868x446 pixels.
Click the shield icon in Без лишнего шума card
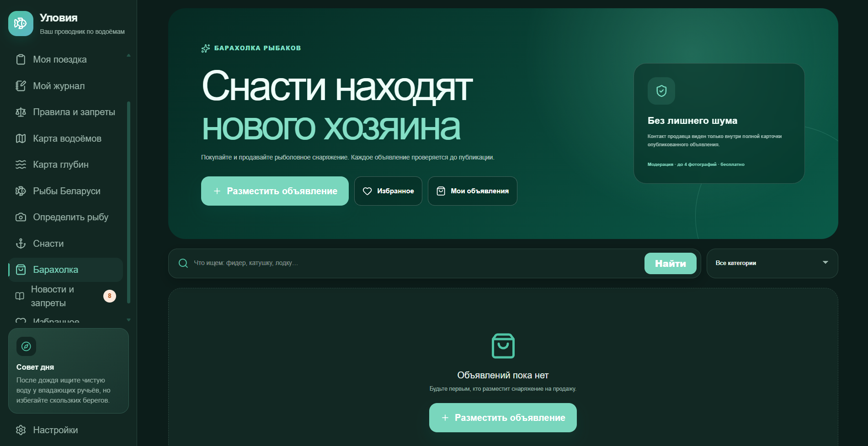[661, 91]
